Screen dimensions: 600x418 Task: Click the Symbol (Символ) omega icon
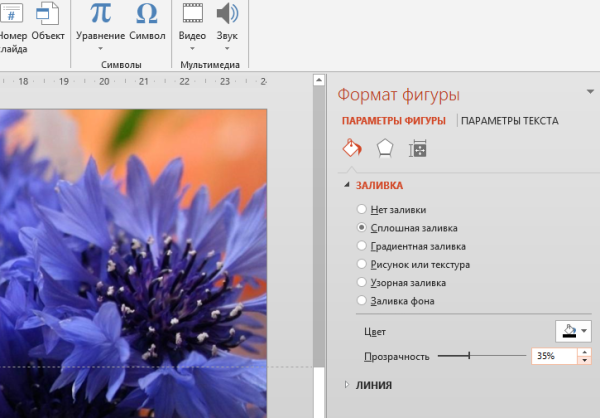coord(147,13)
